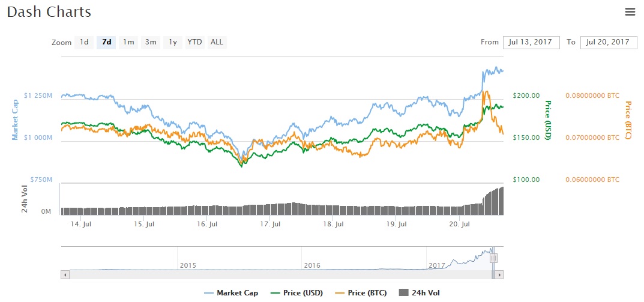644x302 pixels.
Task: Edit the To date field
Action: tap(608, 42)
